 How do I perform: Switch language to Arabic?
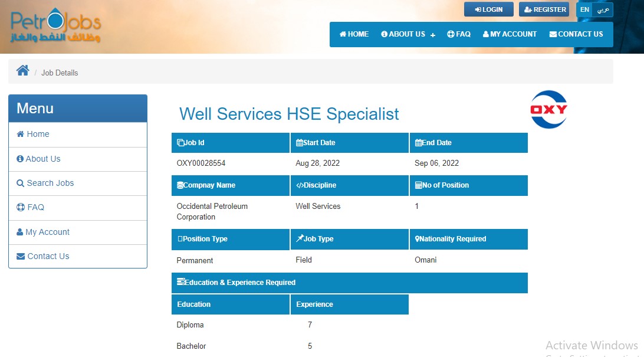tap(603, 9)
